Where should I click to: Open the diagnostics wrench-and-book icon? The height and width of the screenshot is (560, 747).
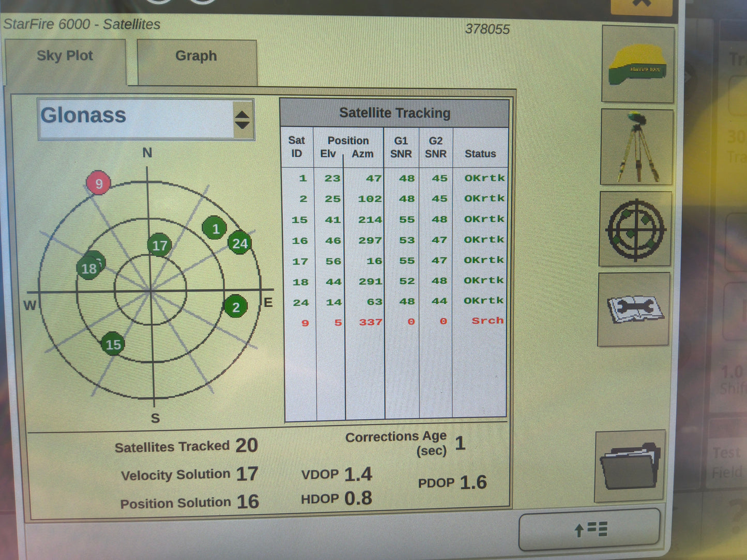point(636,310)
